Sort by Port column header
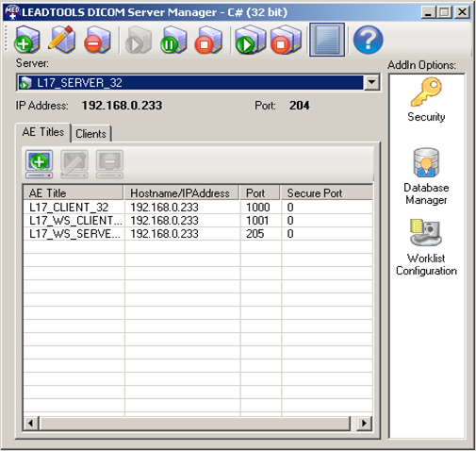476x451 pixels. tap(260, 192)
